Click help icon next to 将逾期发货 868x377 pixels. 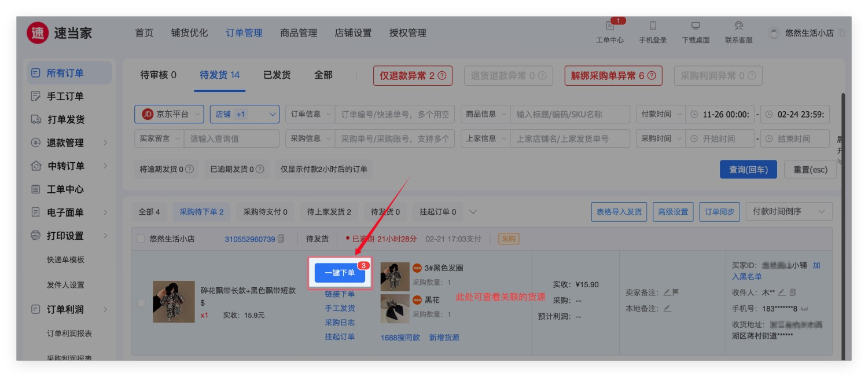coord(189,170)
